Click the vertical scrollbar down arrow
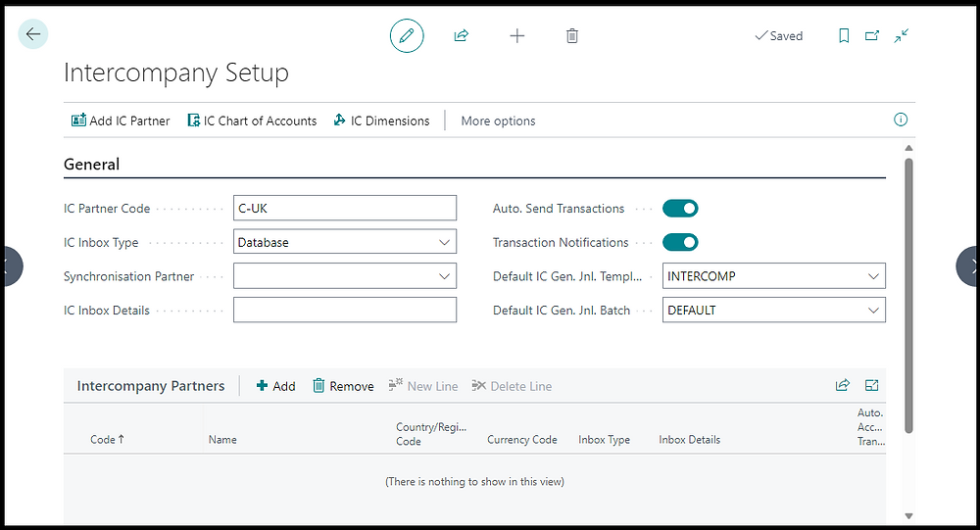 click(908, 515)
